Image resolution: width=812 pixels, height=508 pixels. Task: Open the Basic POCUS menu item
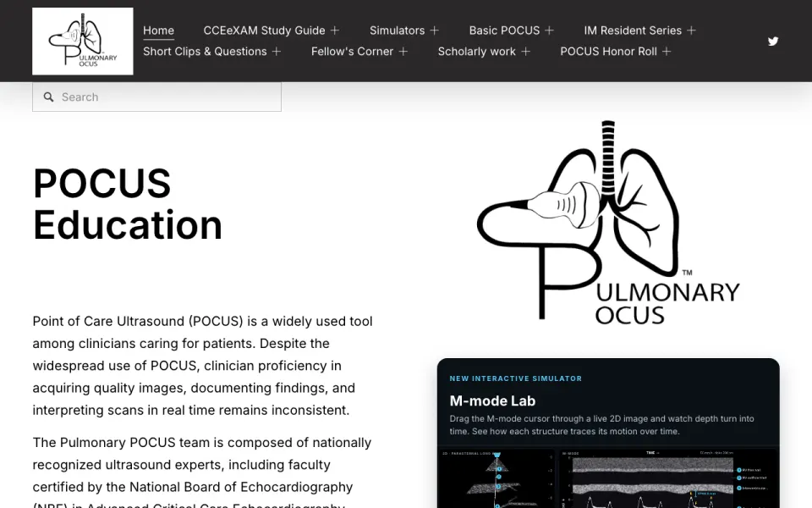[x=504, y=30]
